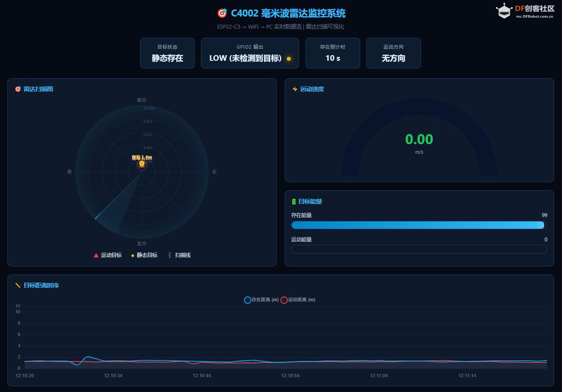Screen dimensions: 562x392
Task: Click the target icon beside the page title
Action: (x=222, y=13)
